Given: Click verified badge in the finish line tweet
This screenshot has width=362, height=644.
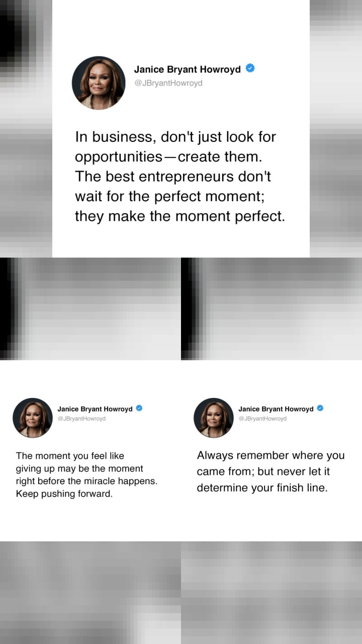Looking at the screenshot, I should 320,408.
